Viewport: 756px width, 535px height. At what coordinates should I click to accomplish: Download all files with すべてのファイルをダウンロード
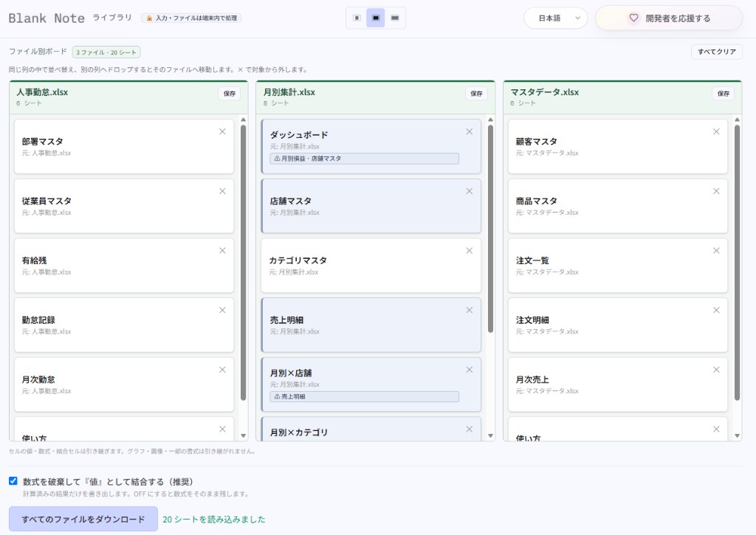tap(83, 519)
